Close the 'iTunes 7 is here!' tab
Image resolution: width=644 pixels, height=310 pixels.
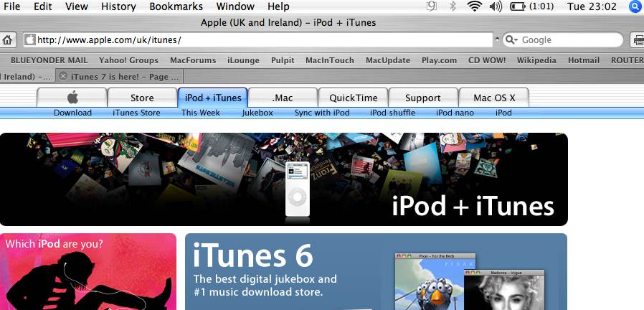pyautogui.click(x=63, y=76)
